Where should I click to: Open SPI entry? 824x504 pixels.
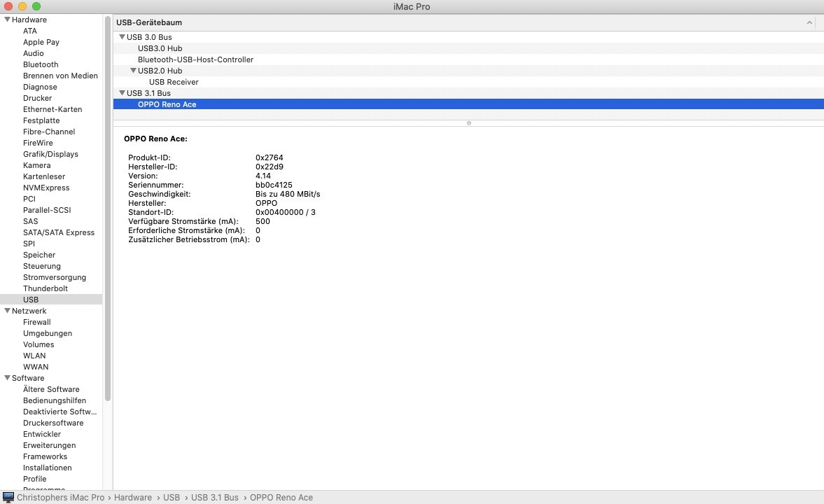pyautogui.click(x=29, y=244)
